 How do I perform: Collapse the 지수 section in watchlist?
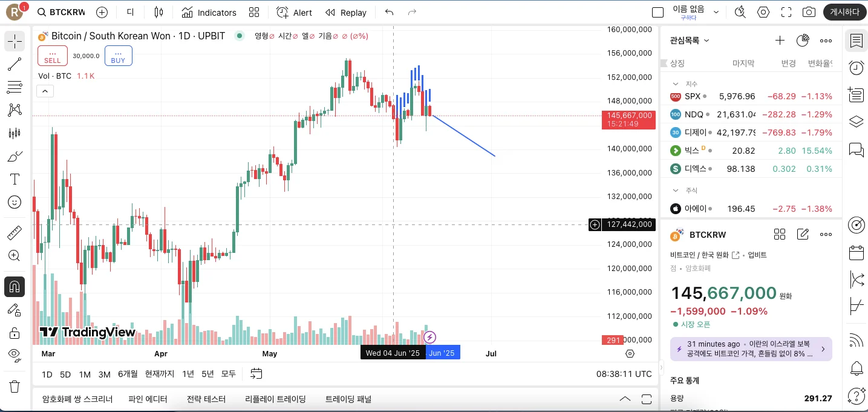(x=676, y=84)
